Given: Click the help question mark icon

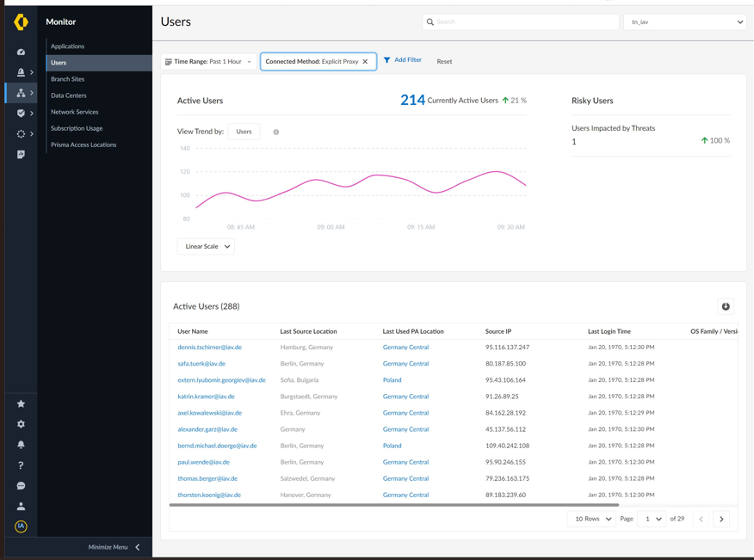Looking at the screenshot, I should click(x=21, y=465).
